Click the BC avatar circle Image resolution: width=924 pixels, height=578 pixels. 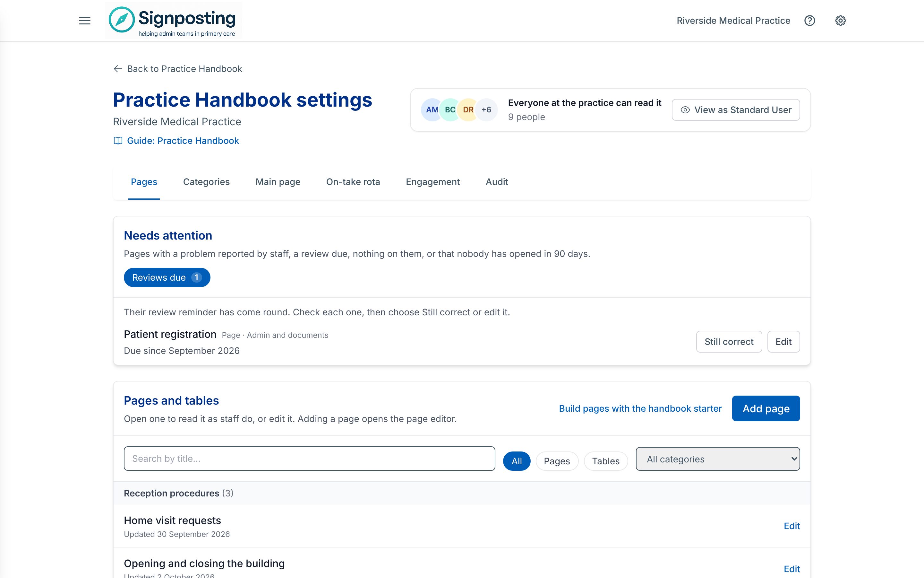(x=450, y=110)
